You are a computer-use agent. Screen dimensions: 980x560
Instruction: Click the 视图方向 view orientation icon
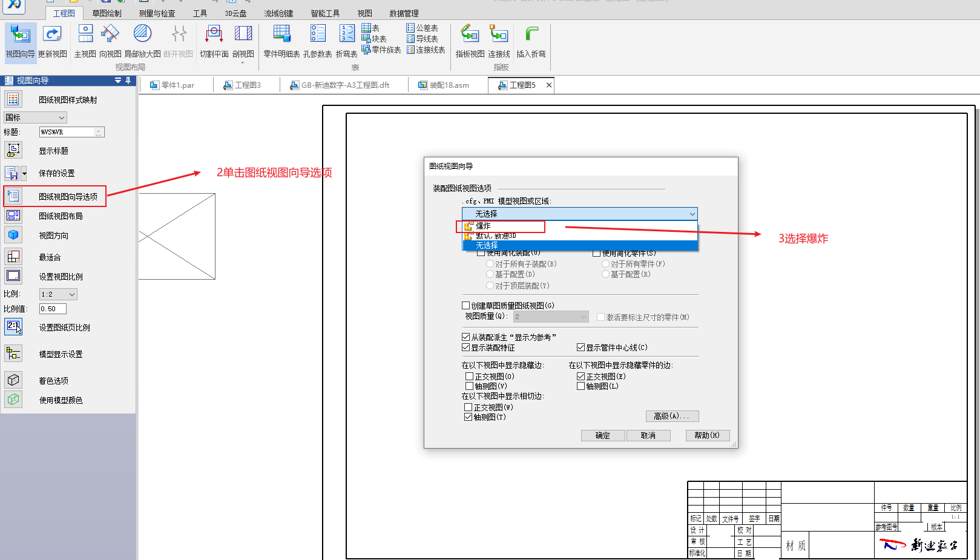(13, 235)
